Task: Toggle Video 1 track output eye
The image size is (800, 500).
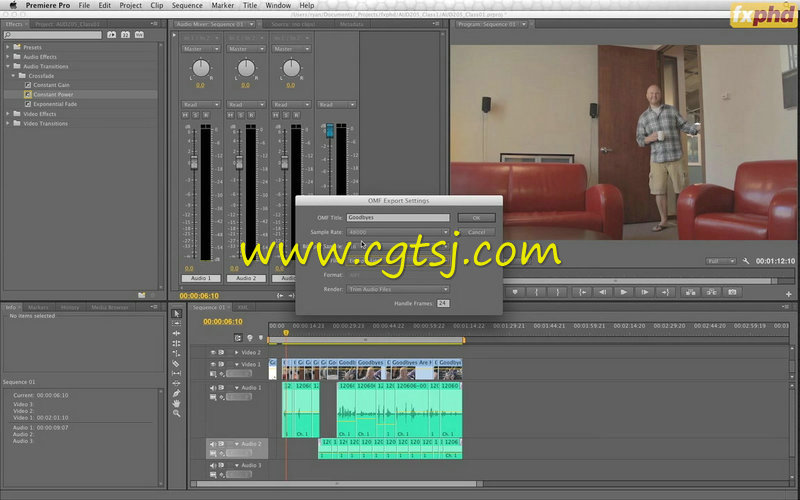Action: [213, 364]
